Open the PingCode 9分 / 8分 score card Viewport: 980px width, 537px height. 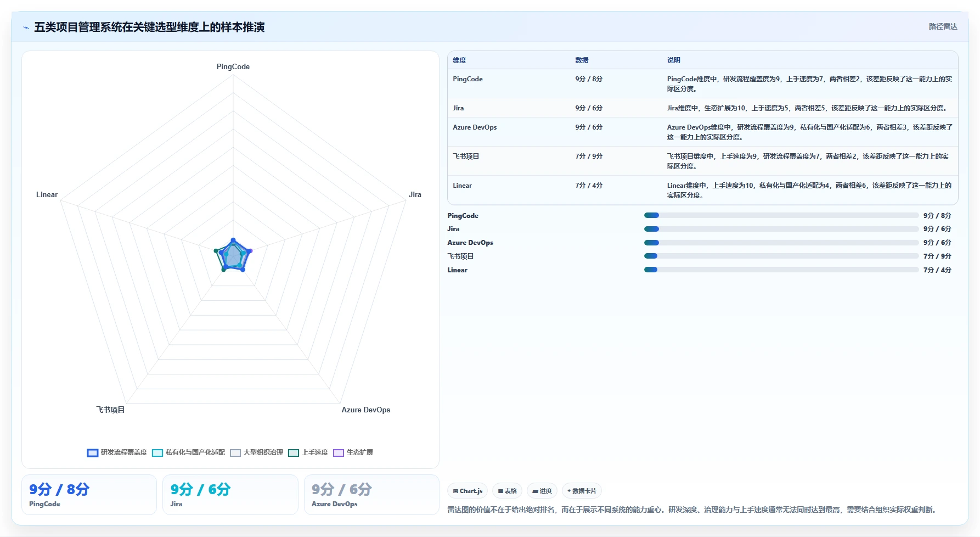89,495
